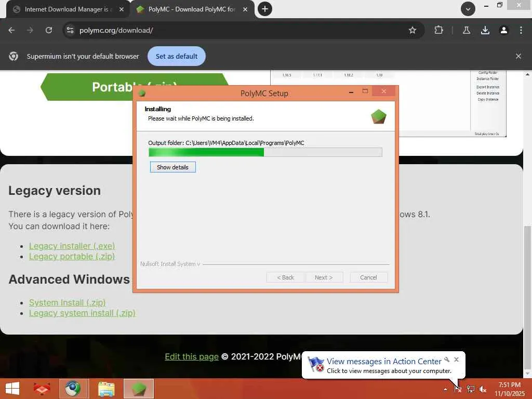This screenshot has width=532, height=399.
Task: Click the Supermium logo in the infobar
Action: tap(14, 56)
